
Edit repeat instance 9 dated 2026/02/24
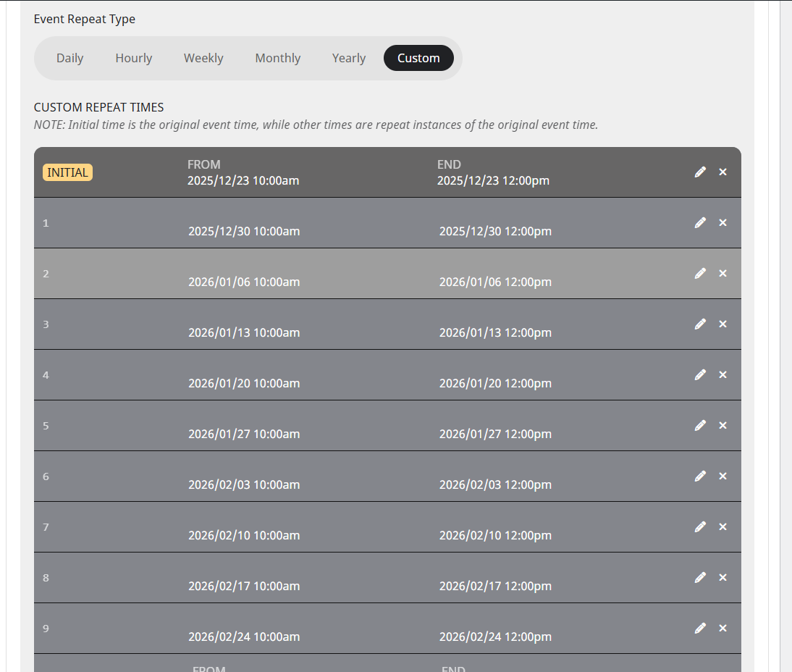coord(700,628)
